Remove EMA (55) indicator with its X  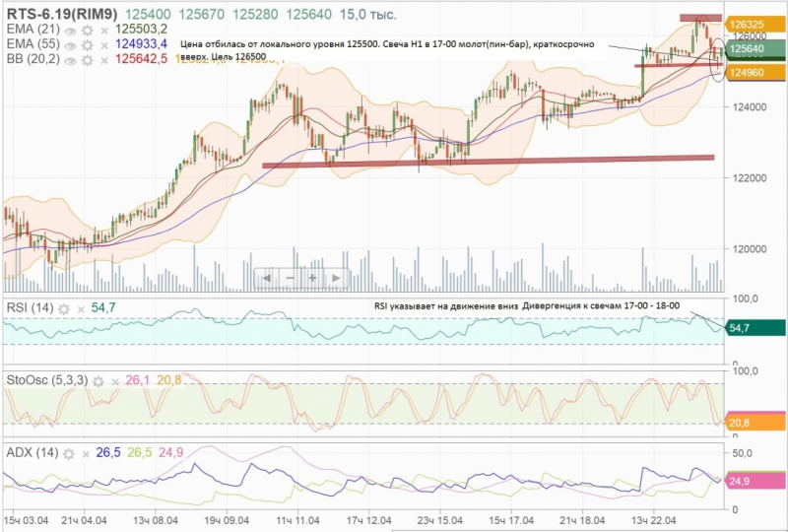tap(104, 46)
